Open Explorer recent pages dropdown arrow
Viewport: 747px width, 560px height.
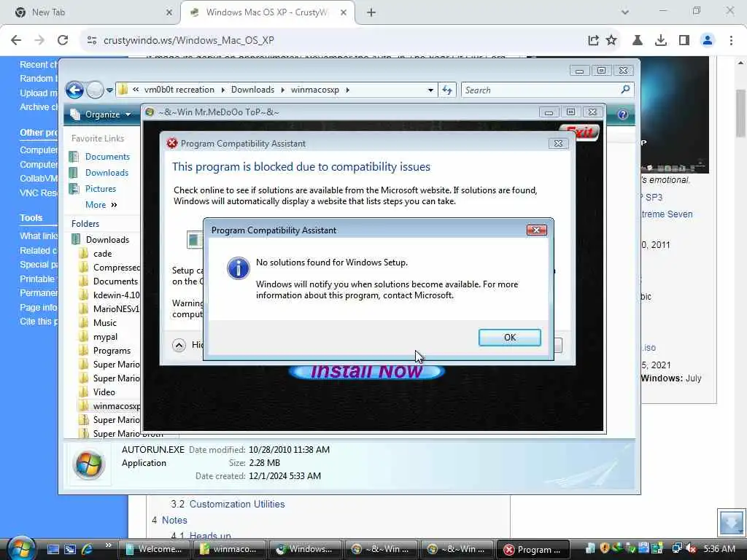pos(109,90)
